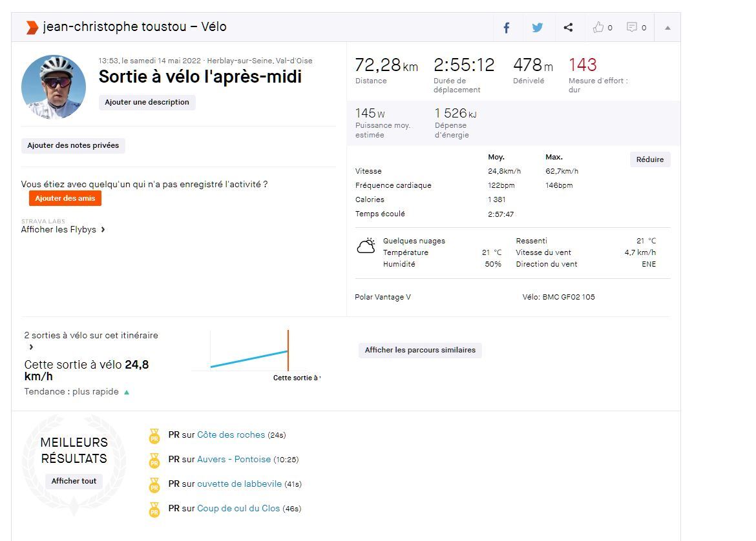Open the comments bubble icon
Image resolution: width=756 pixels, height=541 pixels.
click(x=632, y=28)
